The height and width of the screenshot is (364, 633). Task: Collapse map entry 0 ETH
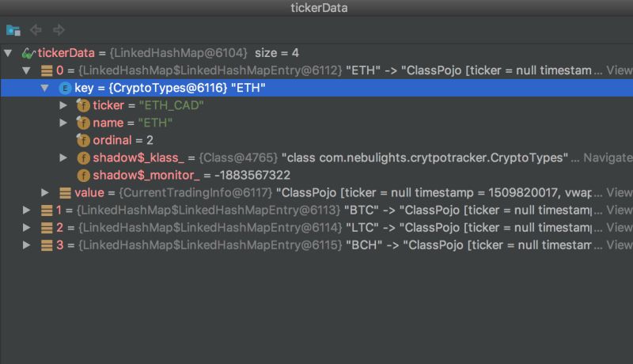[26, 70]
